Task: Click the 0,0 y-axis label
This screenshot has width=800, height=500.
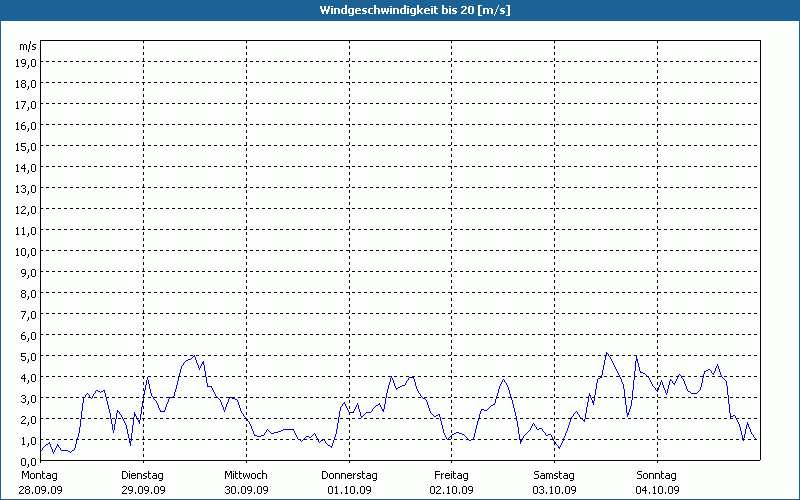Action: pyautogui.click(x=28, y=462)
